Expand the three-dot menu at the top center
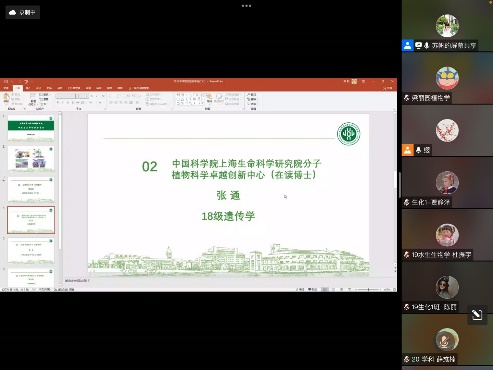 pyautogui.click(x=246, y=6)
